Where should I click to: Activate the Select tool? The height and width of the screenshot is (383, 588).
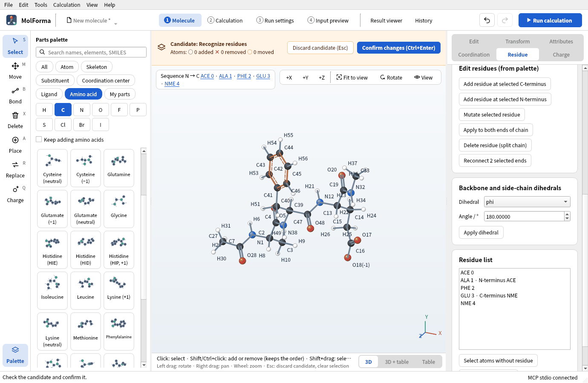pos(15,46)
